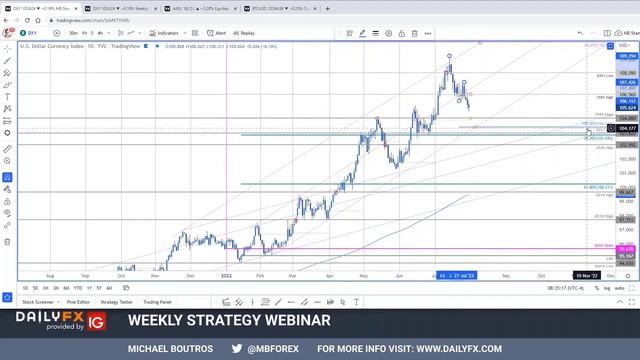The image size is (640, 360).
Task: Undo the last chart action
Action: tap(580, 33)
